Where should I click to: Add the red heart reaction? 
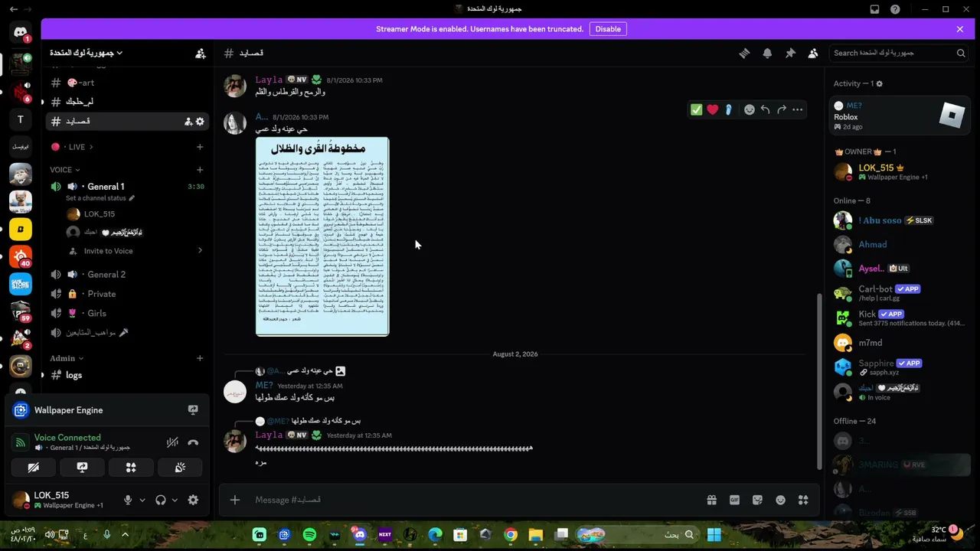[713, 109]
